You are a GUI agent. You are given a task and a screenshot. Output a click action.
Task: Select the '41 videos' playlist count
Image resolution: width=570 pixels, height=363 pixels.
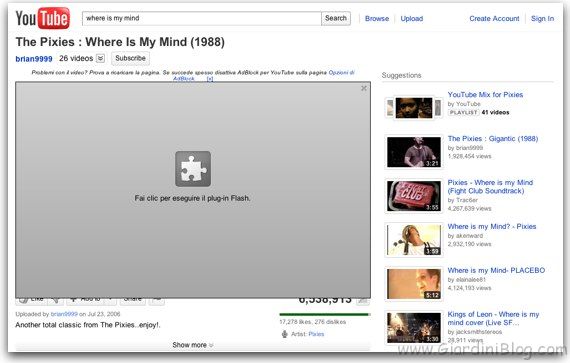(495, 112)
